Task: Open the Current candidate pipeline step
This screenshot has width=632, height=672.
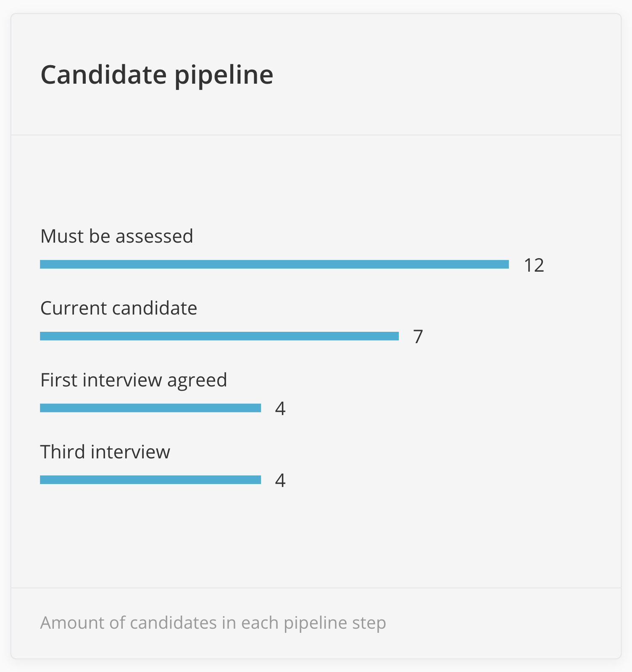Action: [x=118, y=308]
